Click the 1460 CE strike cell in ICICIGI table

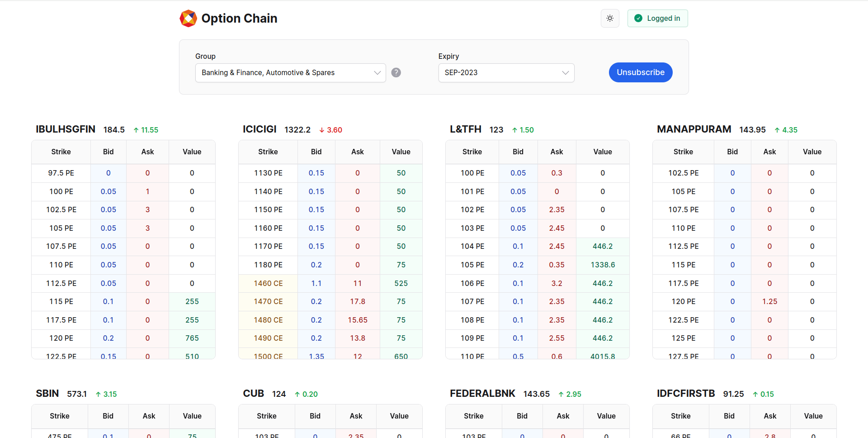tap(268, 283)
